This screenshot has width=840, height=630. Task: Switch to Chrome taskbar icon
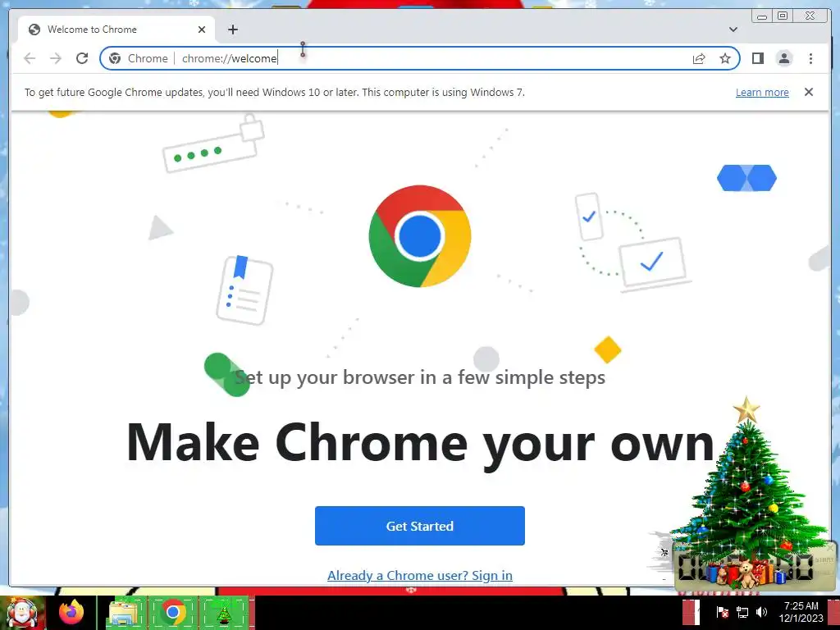(172, 612)
